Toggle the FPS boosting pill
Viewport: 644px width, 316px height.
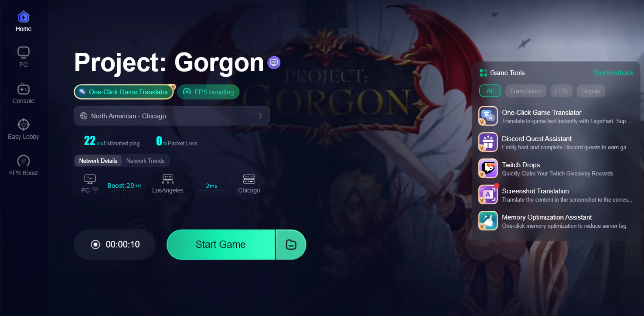[x=208, y=92]
